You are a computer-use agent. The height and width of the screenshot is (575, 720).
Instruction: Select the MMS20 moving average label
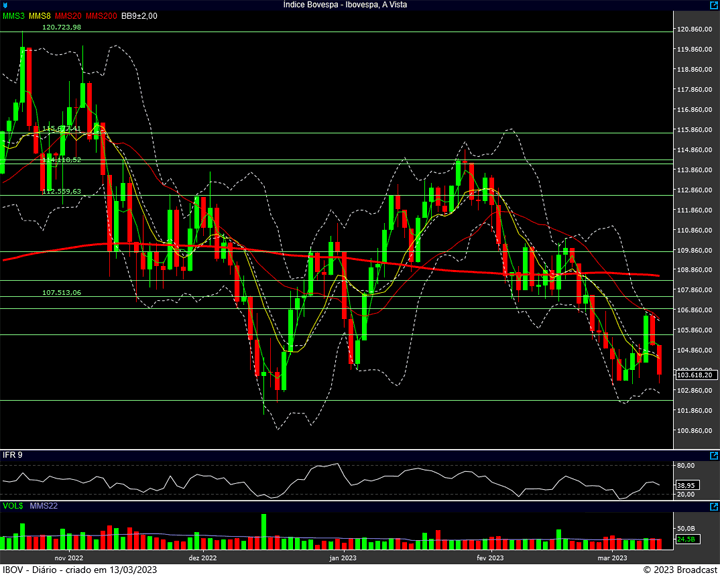coord(68,16)
